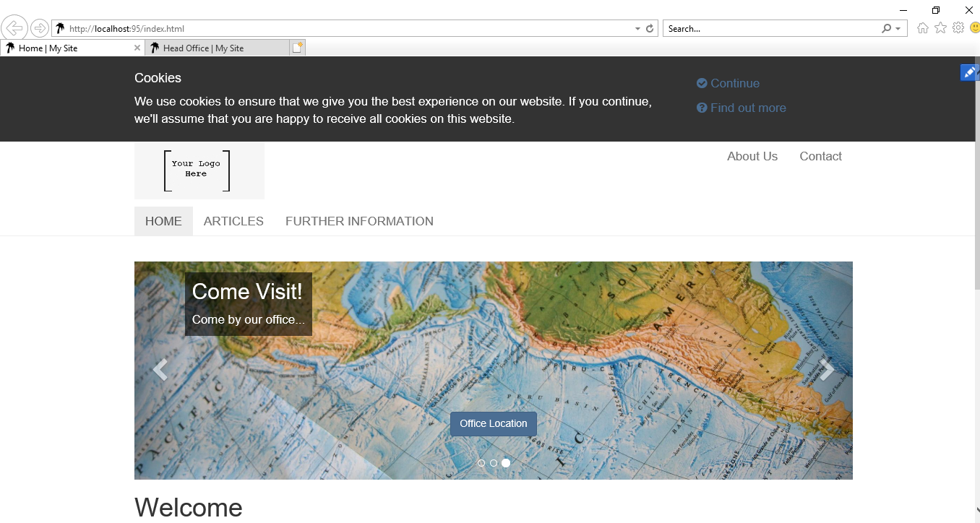Open the browser home page via house icon
The height and width of the screenshot is (523, 980).
coord(922,28)
